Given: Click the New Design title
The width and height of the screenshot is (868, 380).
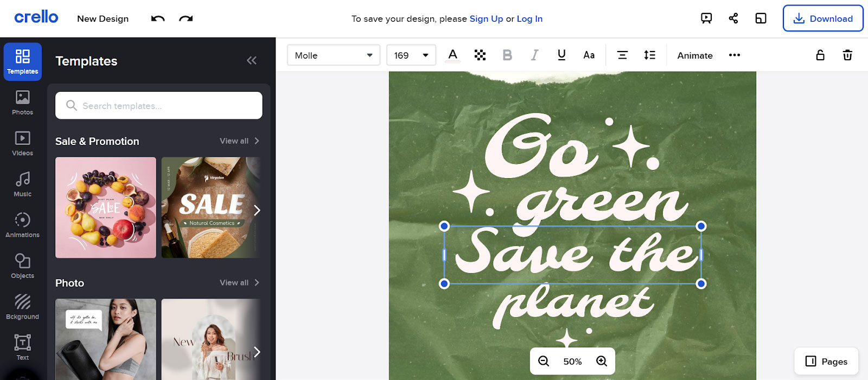Looking at the screenshot, I should click(103, 18).
